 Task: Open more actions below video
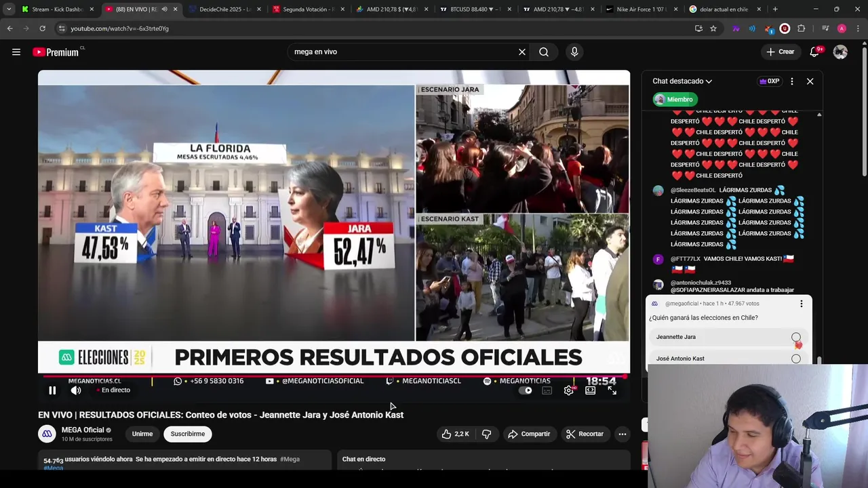tap(622, 434)
